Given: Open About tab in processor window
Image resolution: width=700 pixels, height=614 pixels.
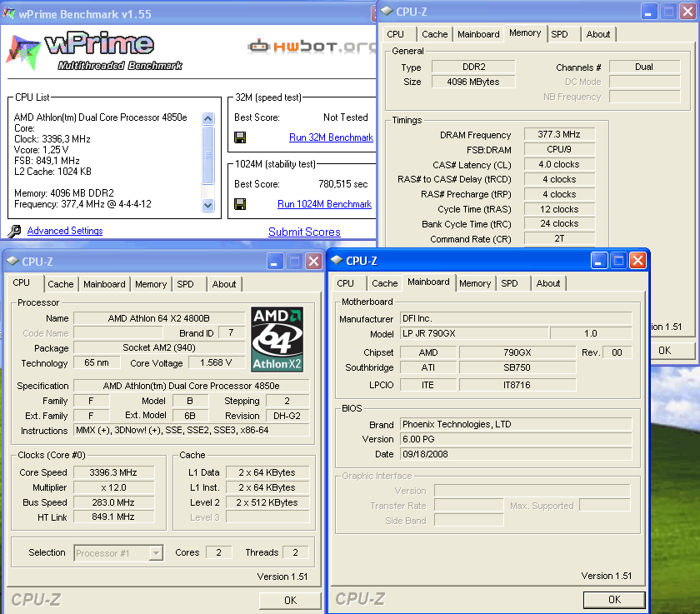Looking at the screenshot, I should pos(223,284).
